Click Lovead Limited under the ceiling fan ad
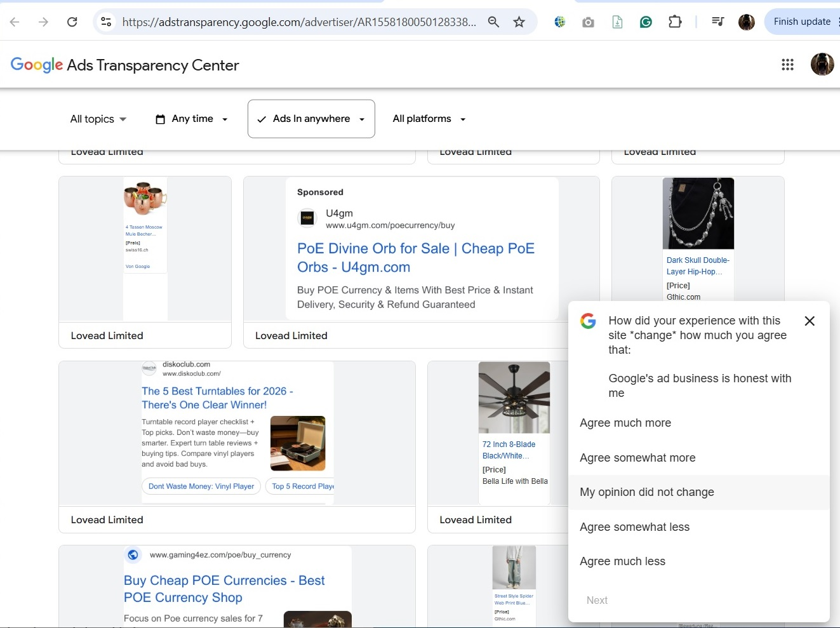The height and width of the screenshot is (628, 840). click(476, 519)
